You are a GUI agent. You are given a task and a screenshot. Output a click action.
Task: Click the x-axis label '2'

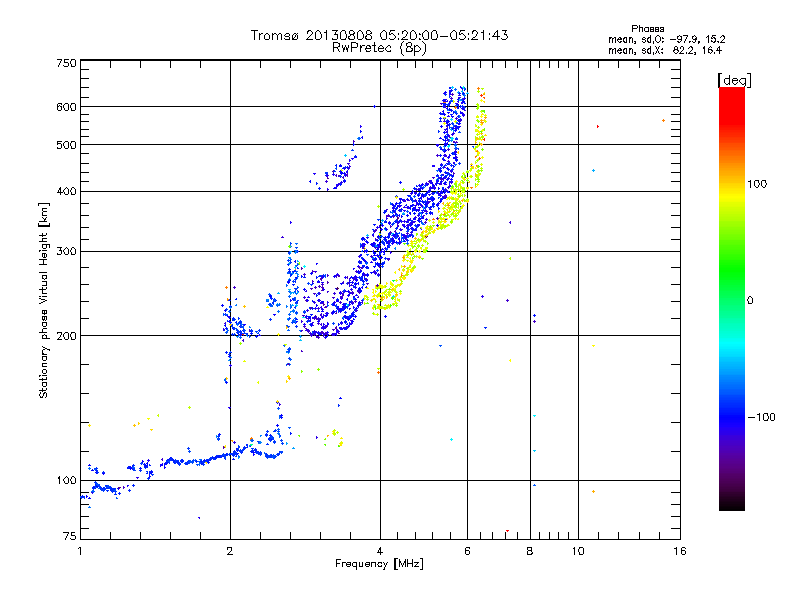coord(230,551)
